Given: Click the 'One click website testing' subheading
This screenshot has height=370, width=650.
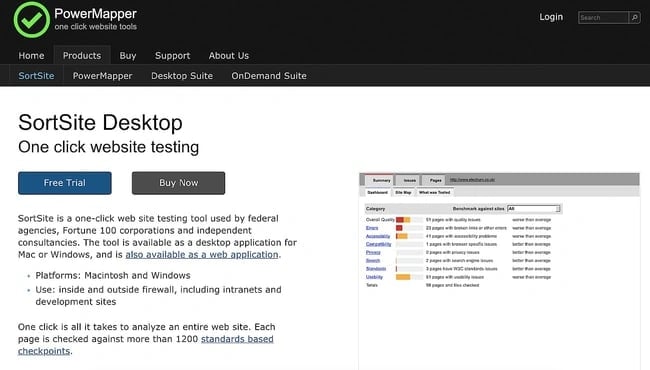Looking at the screenshot, I should 109,147.
